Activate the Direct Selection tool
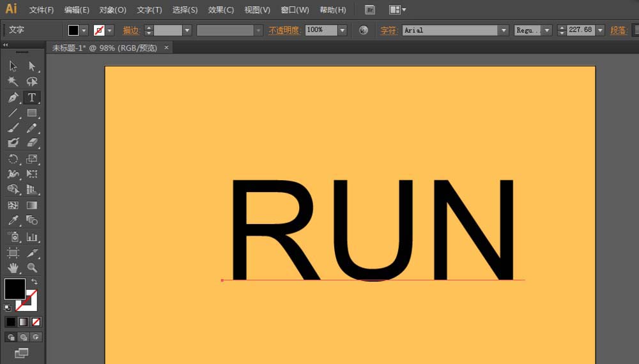639x364 pixels. [32, 66]
